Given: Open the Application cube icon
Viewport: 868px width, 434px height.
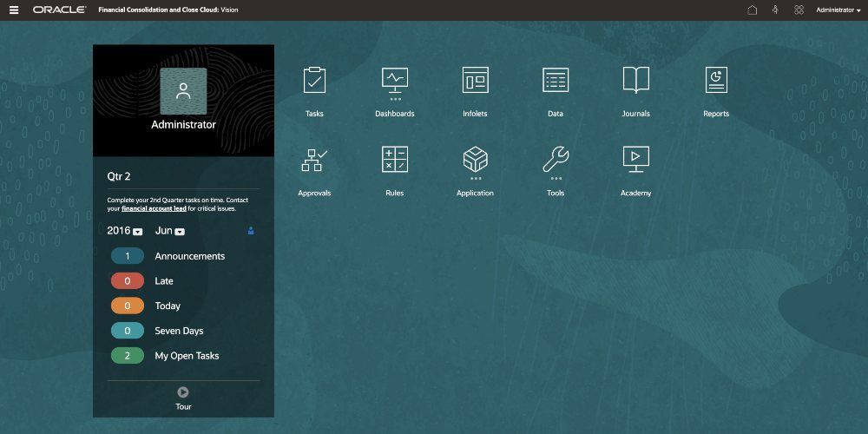Looking at the screenshot, I should pyautogui.click(x=475, y=161).
